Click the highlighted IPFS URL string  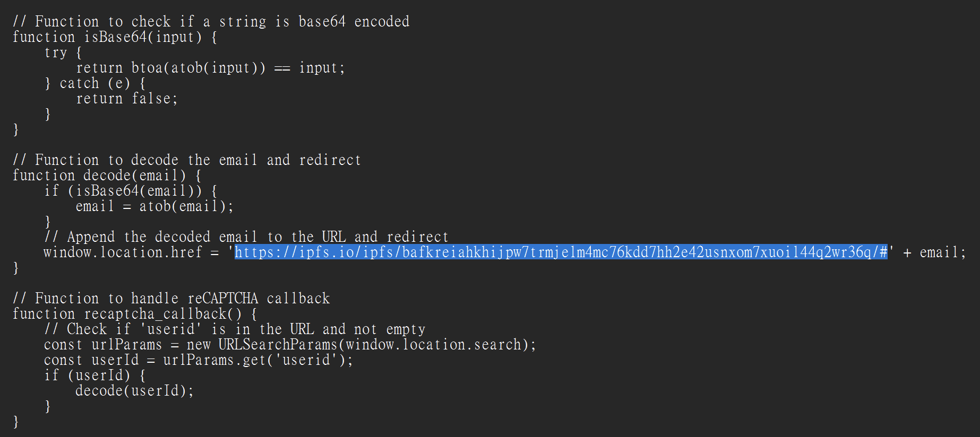(561, 252)
